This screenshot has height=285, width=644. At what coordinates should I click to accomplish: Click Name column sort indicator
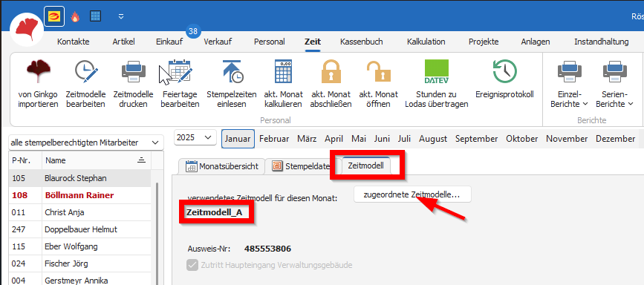click(141, 160)
